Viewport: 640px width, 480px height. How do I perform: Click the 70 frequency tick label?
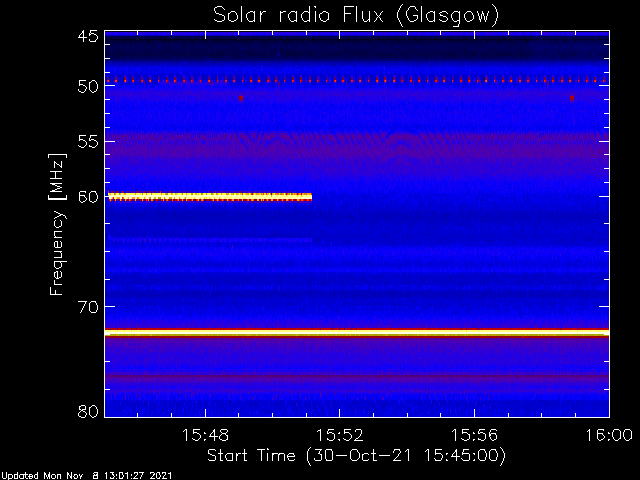click(88, 307)
